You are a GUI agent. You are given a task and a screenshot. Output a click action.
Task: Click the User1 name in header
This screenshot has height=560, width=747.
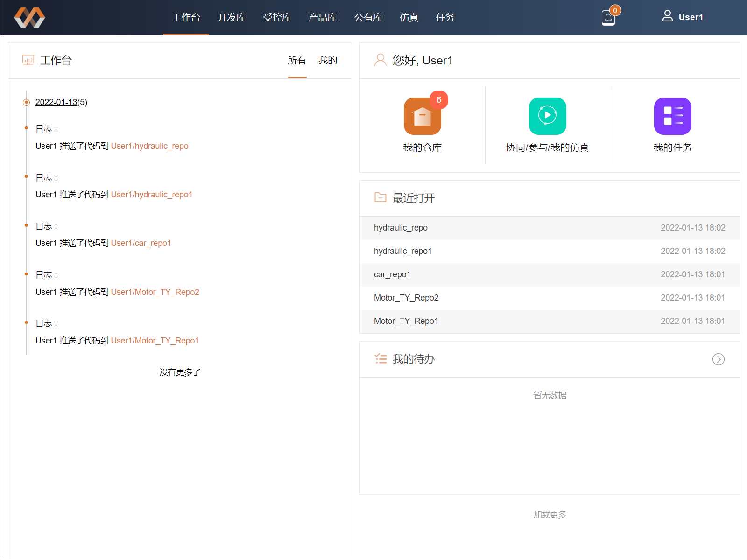[691, 17]
